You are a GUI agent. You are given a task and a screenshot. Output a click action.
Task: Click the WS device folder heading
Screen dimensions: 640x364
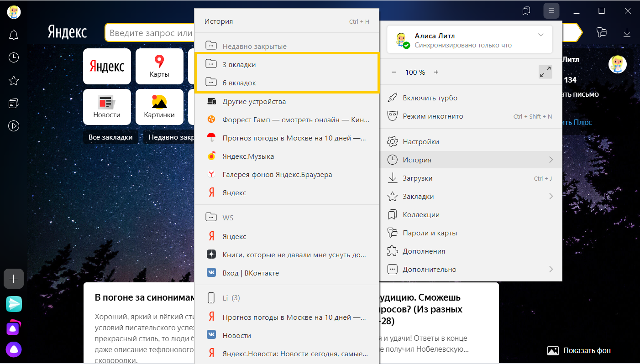(287, 218)
